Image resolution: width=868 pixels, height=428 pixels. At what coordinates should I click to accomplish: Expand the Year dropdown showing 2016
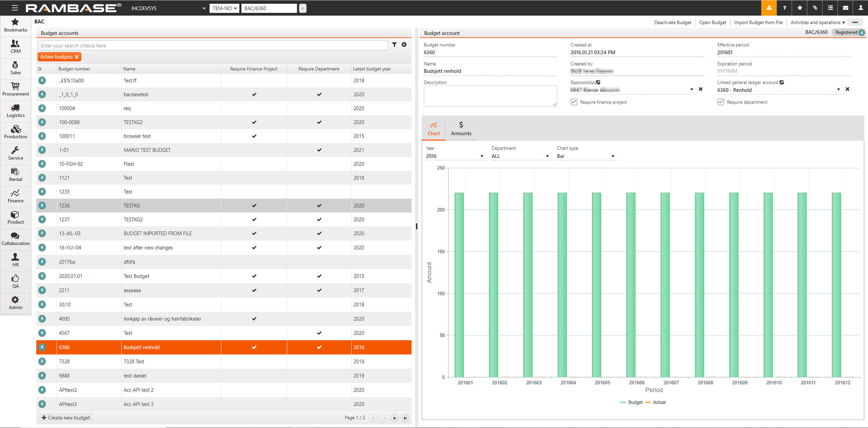(454, 156)
